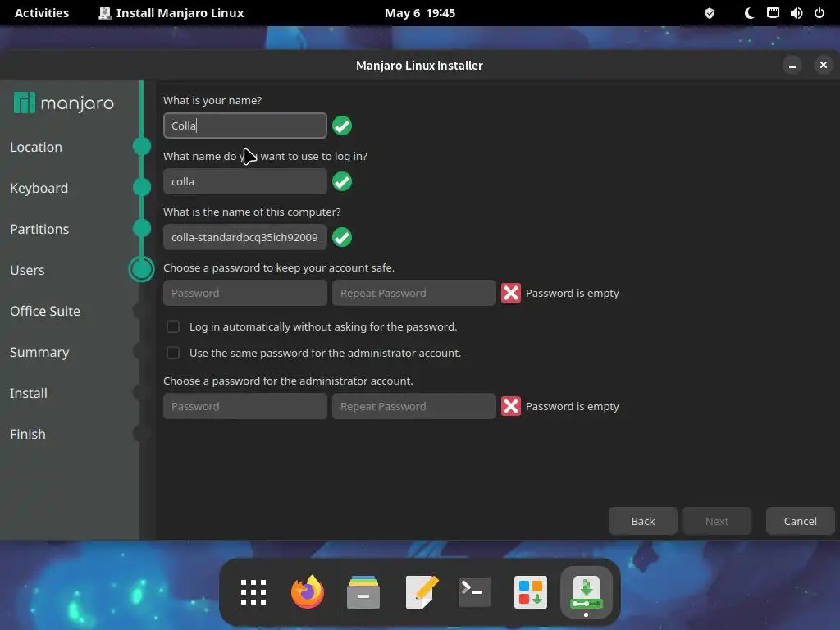Select the Keyboard step in sidebar

[39, 188]
